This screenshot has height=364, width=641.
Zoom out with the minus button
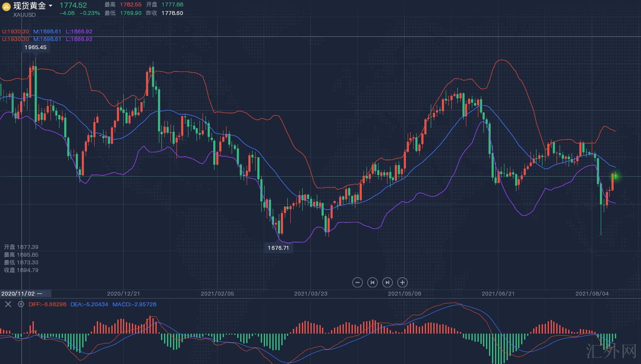pyautogui.click(x=358, y=282)
